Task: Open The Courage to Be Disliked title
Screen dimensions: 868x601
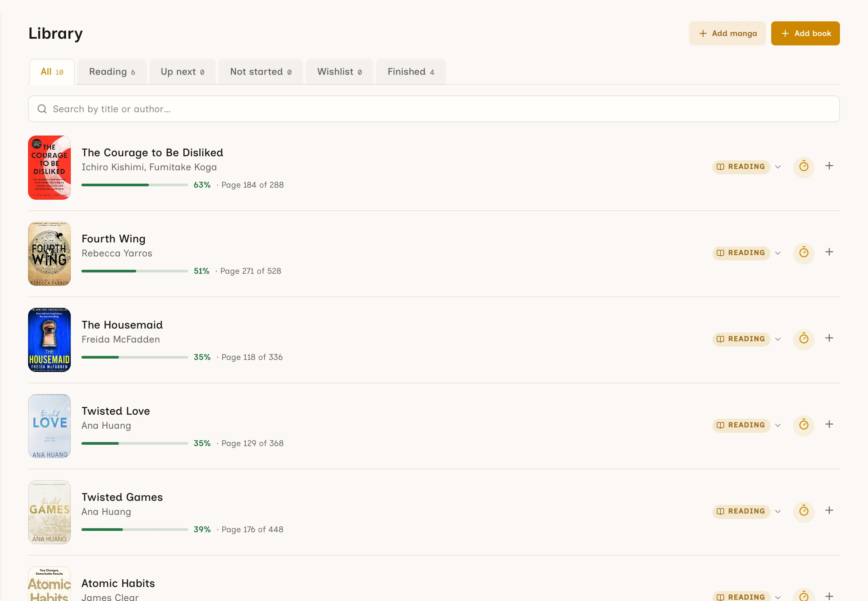Action: click(x=153, y=153)
